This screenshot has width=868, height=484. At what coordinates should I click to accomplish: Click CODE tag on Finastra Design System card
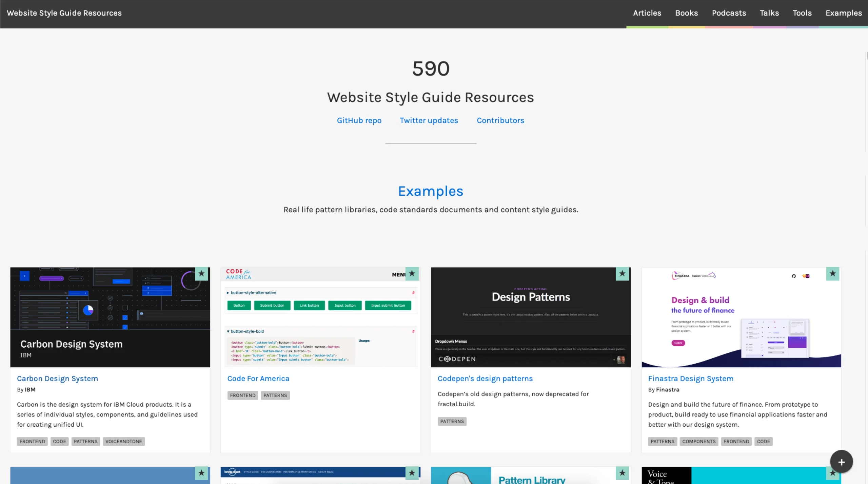[763, 441]
